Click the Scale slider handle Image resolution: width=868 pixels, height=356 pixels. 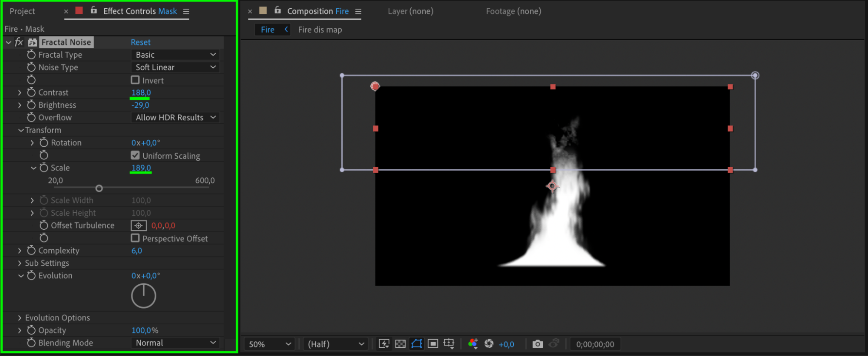(x=99, y=188)
